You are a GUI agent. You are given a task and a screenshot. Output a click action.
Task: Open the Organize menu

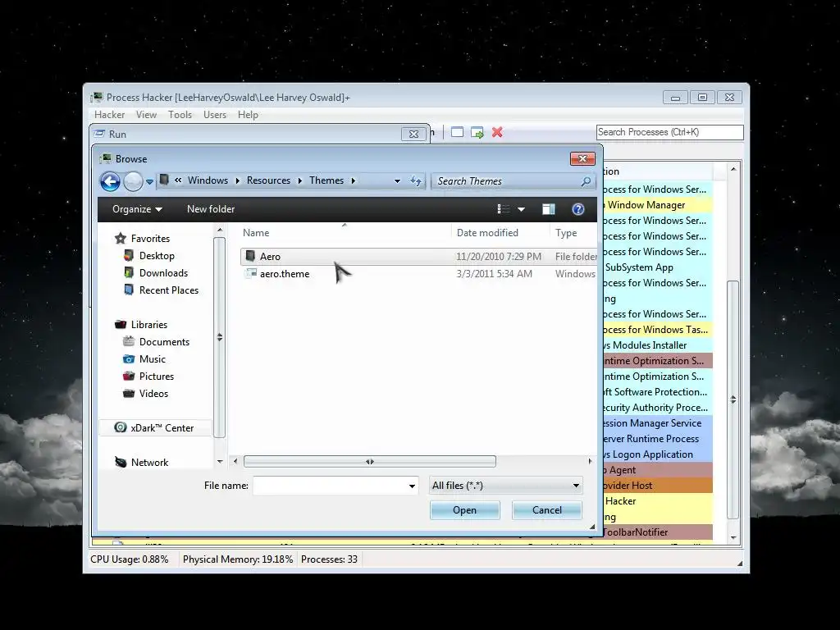(x=137, y=209)
